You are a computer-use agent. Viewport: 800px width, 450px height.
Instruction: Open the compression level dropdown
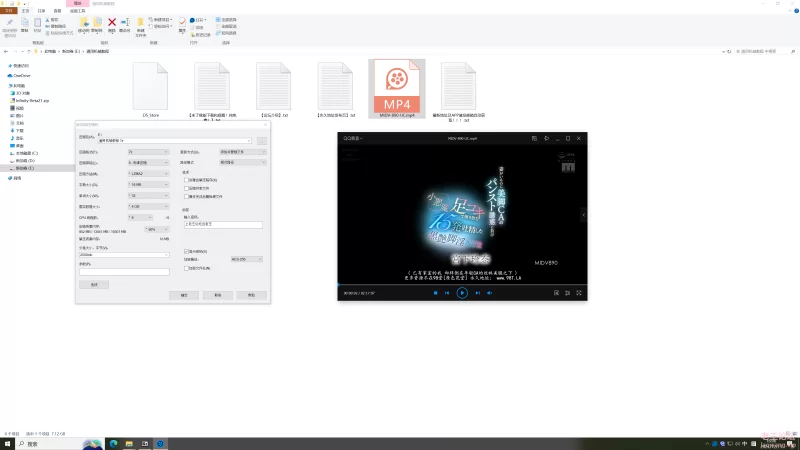(x=148, y=163)
